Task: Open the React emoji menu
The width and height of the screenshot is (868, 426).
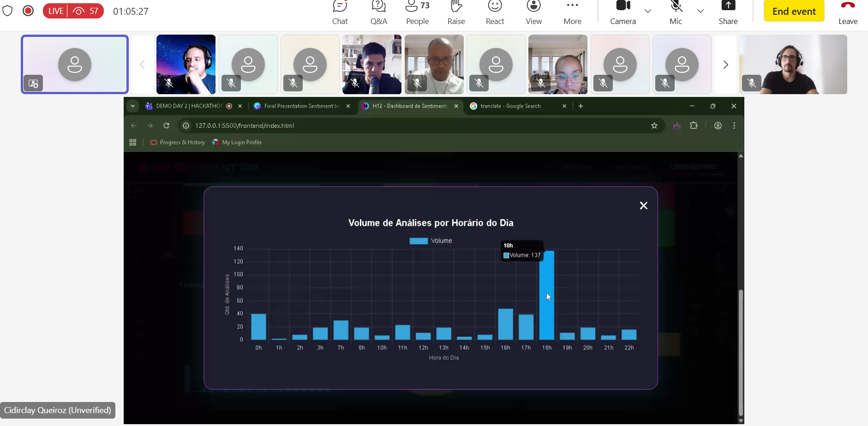Action: [x=495, y=12]
